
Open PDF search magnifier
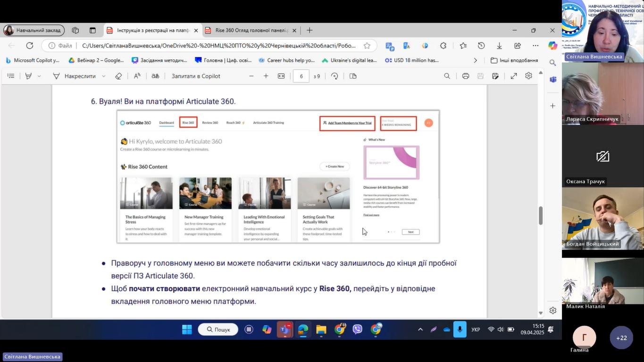[x=447, y=76]
